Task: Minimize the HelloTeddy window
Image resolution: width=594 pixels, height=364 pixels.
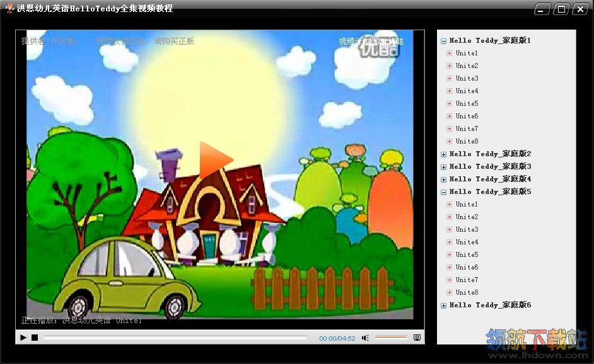Action: 542,9
